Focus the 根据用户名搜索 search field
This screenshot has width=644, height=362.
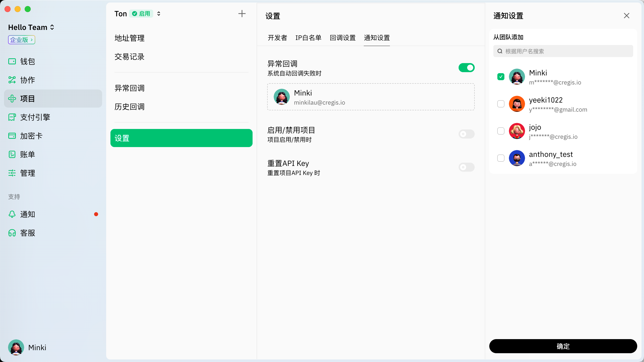pyautogui.click(x=566, y=51)
